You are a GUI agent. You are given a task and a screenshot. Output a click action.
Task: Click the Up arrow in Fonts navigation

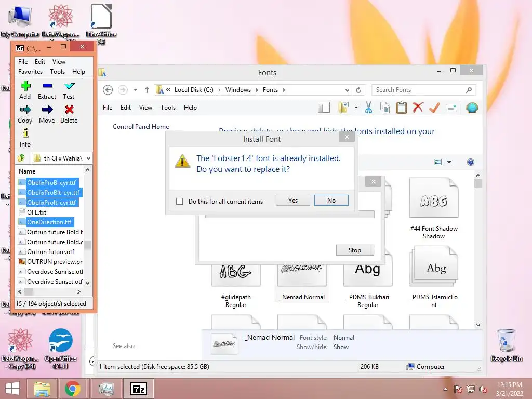point(147,90)
